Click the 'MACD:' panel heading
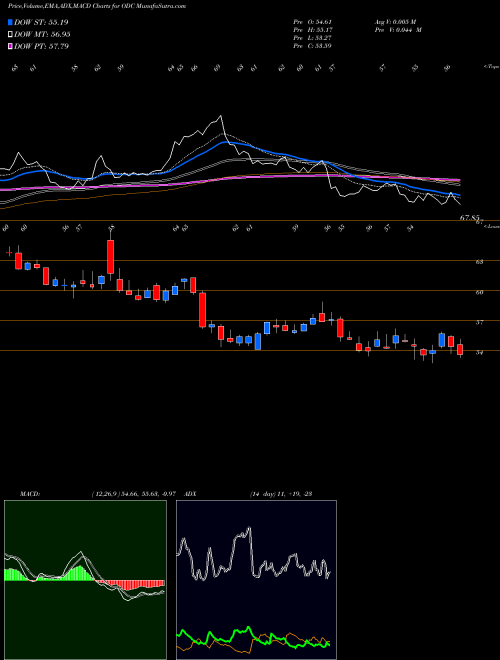The width and height of the screenshot is (500, 660). (30, 494)
